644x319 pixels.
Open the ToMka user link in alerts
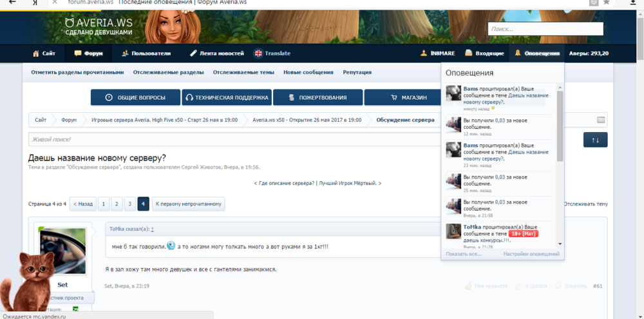472,227
